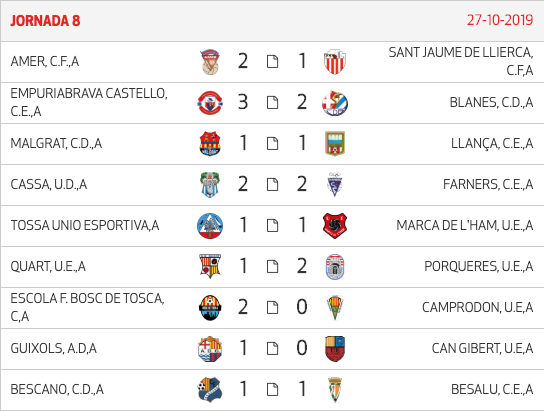Click the Marca de l'Ham crest
This screenshot has height=411, width=544.
[335, 226]
